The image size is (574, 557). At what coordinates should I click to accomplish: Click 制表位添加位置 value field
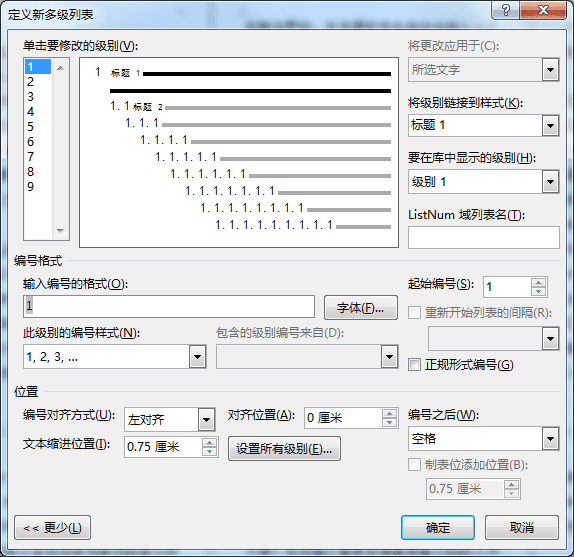click(465, 489)
